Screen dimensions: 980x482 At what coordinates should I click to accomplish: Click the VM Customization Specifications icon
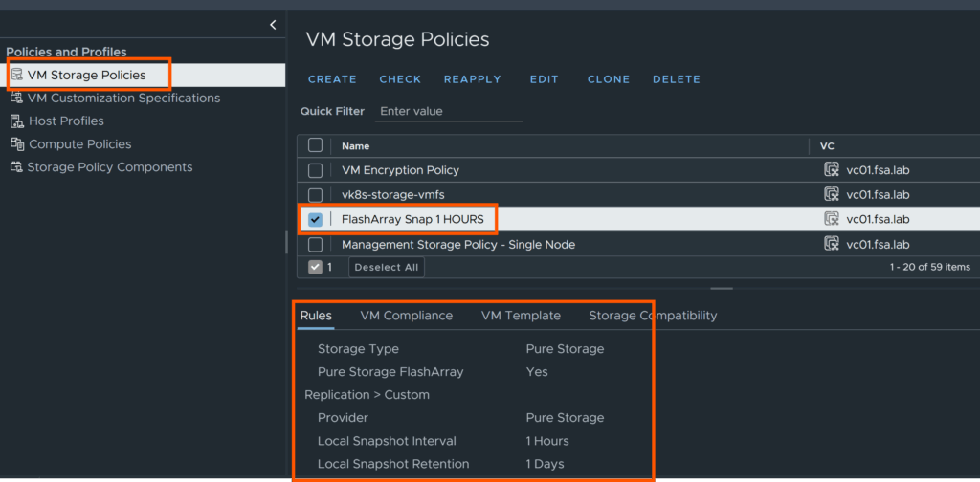point(17,98)
